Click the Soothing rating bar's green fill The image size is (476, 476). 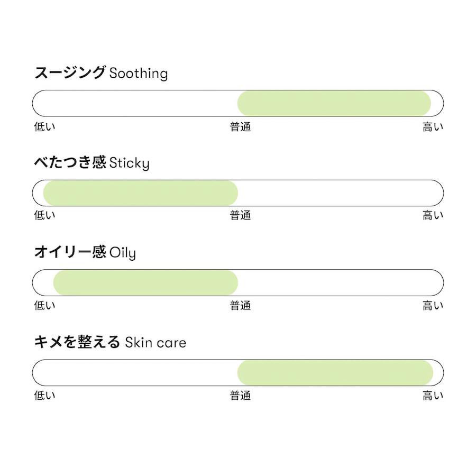pos(334,103)
